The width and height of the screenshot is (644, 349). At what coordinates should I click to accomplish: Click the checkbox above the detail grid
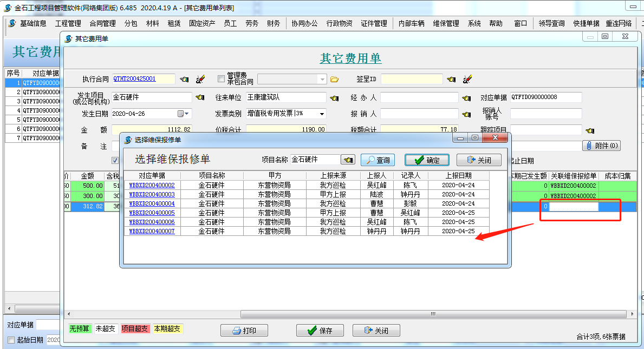(115, 161)
